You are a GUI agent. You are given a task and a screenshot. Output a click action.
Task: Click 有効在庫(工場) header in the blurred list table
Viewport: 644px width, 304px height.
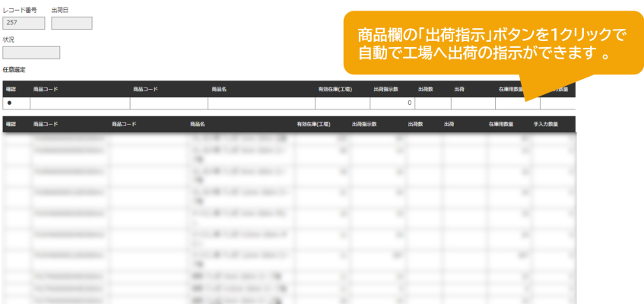coord(313,124)
